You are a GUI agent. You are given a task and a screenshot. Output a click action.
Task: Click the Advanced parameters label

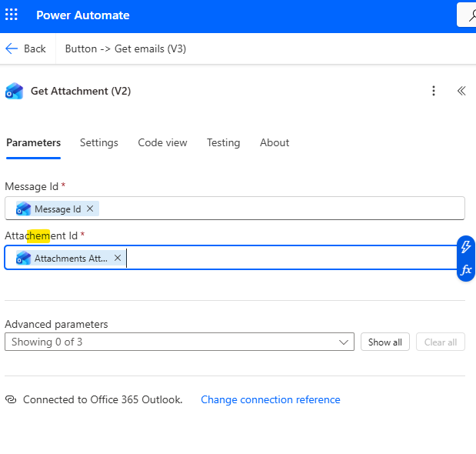[x=56, y=324]
